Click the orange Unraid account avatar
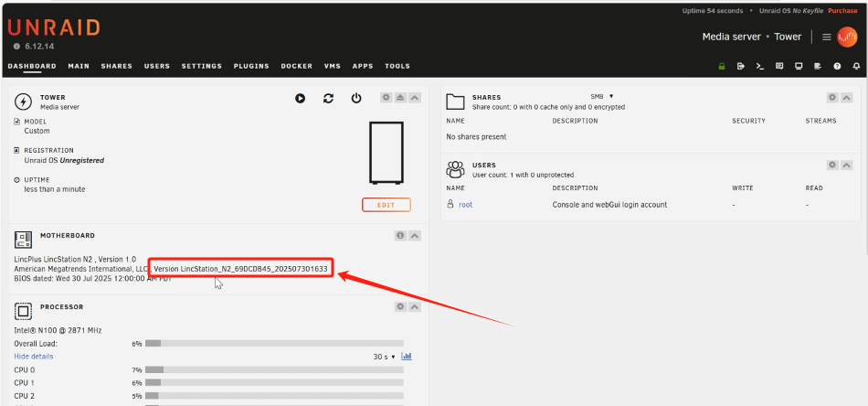This screenshot has height=406, width=868. [x=847, y=37]
